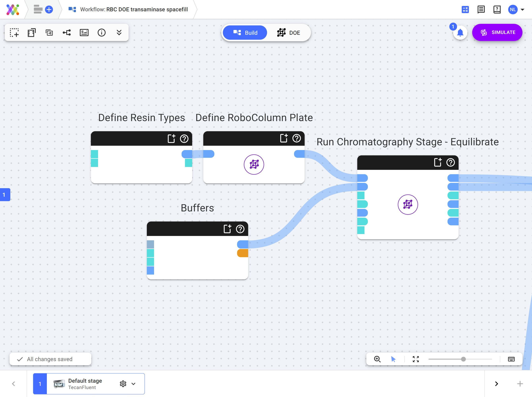Select stage tab 1 at the bottom
The image size is (532, 397).
point(40,384)
